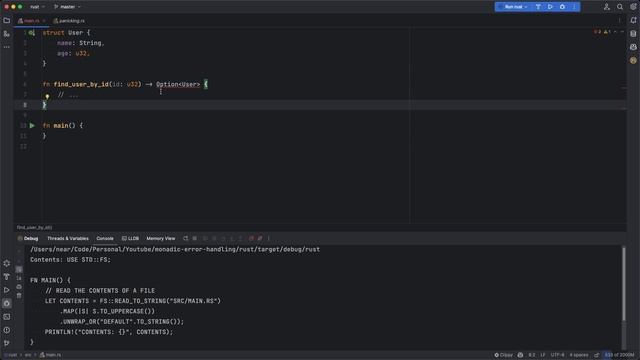This screenshot has width=640, height=360.
Task: Click the Debug bug icon in top toolbar
Action: [562, 7]
